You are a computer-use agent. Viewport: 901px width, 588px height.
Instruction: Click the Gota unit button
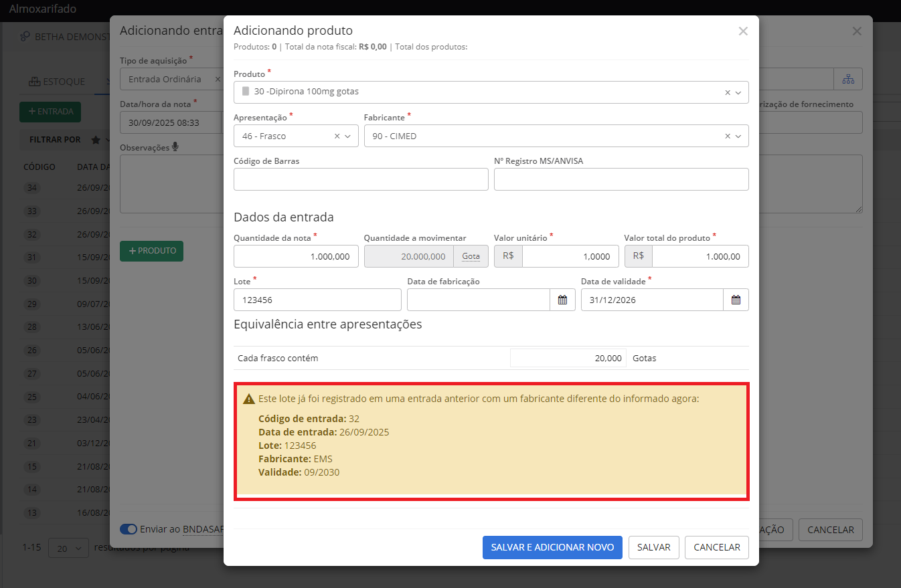point(471,256)
